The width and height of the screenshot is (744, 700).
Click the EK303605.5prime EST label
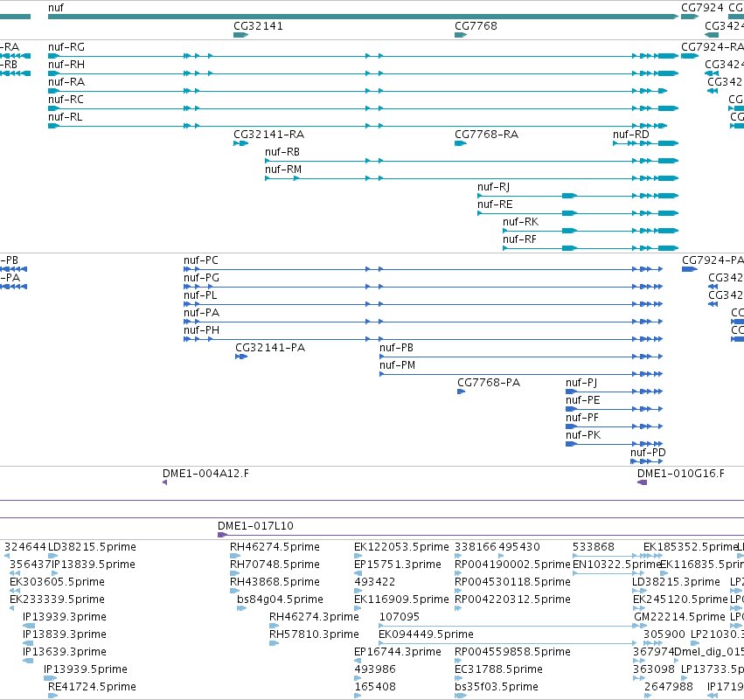click(57, 582)
